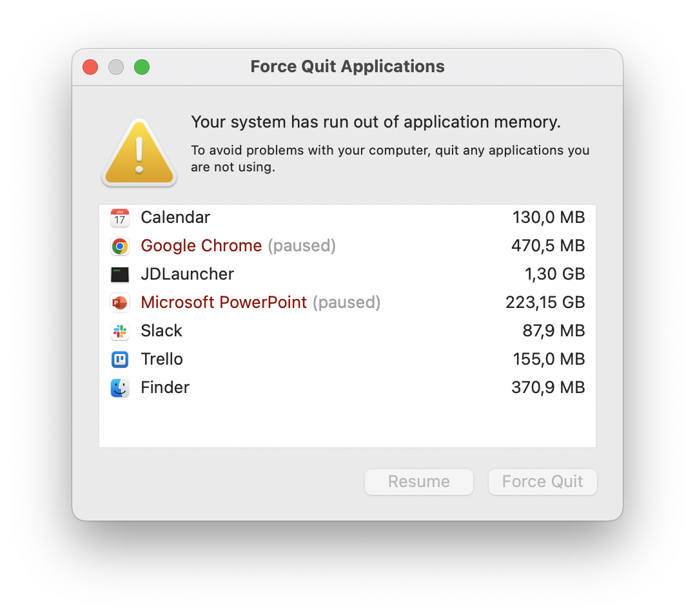The image size is (695, 616).
Task: Click the green zoom window button
Action: pos(142,67)
